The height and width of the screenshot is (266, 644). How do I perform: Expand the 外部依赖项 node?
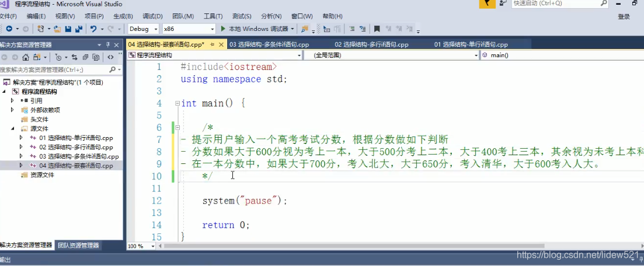tap(12, 110)
